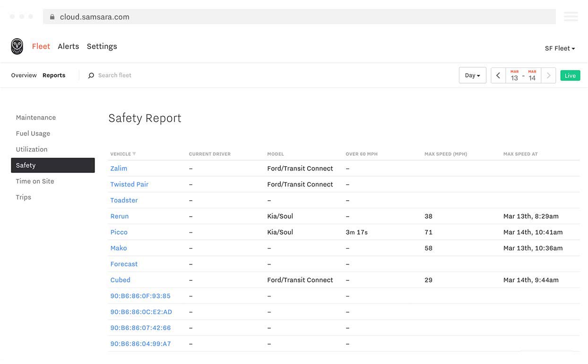
Task: Click Mako's max speed 58 value
Action: [428, 248]
